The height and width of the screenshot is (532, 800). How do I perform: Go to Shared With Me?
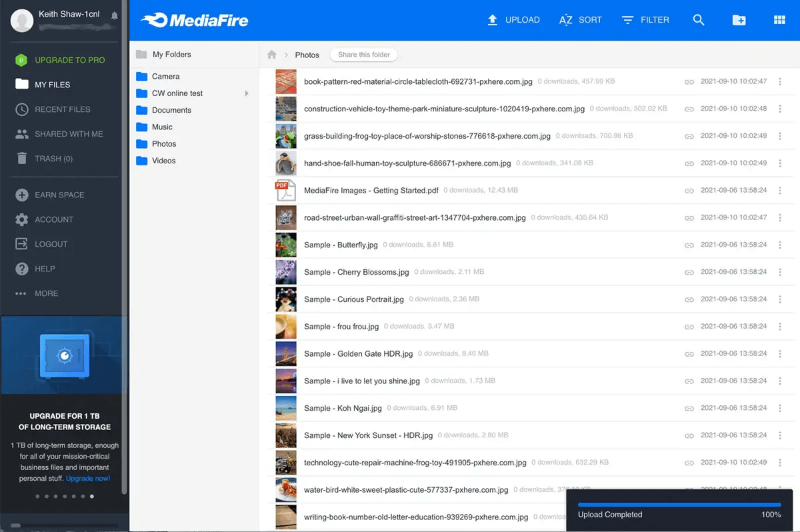[x=69, y=134]
